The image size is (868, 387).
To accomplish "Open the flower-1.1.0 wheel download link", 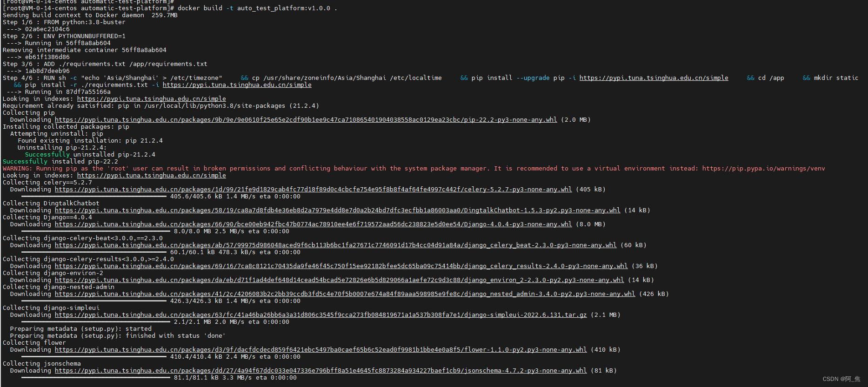I will pos(320,350).
